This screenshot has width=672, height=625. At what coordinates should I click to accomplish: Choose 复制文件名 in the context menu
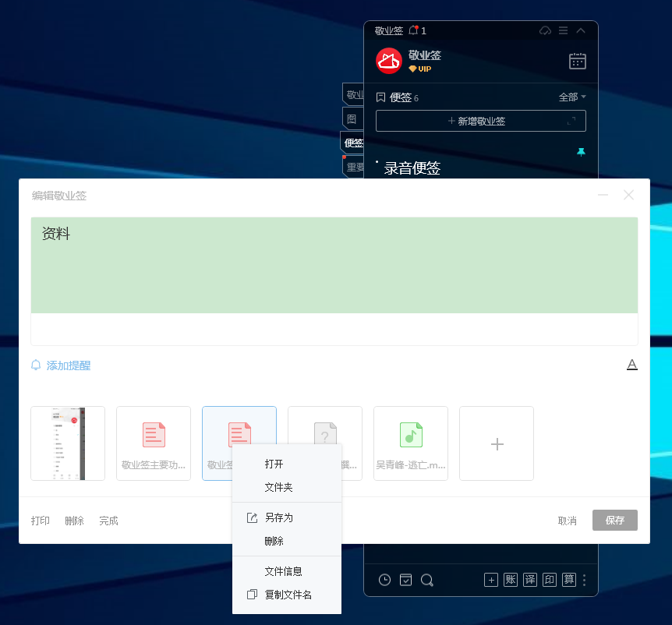(x=287, y=595)
